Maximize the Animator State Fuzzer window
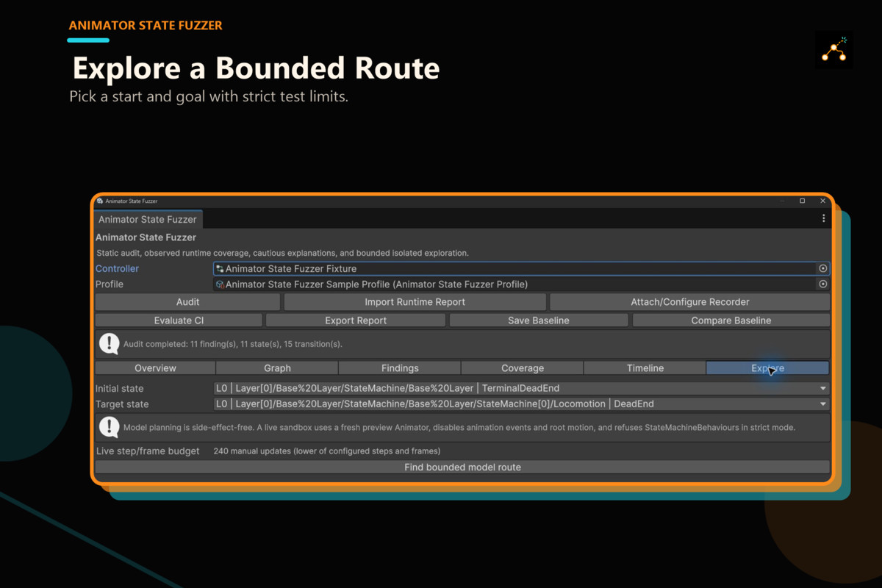Screen dimensions: 882x588 click(x=803, y=201)
